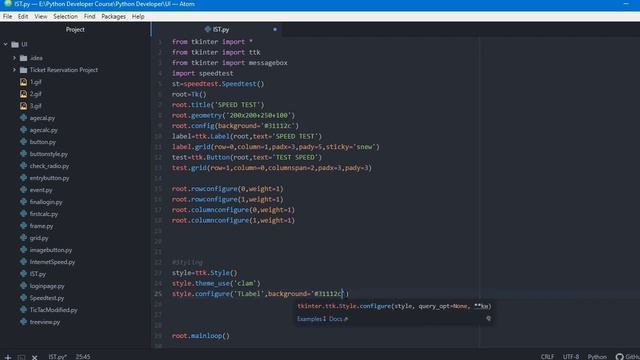The image size is (640, 360).
Task: Click the X icon in status bar
Action: [35, 357]
